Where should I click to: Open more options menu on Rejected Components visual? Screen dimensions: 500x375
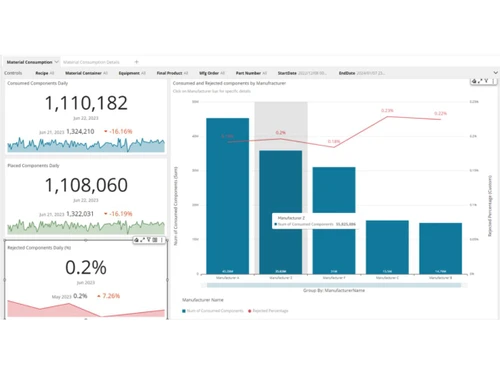click(x=162, y=240)
